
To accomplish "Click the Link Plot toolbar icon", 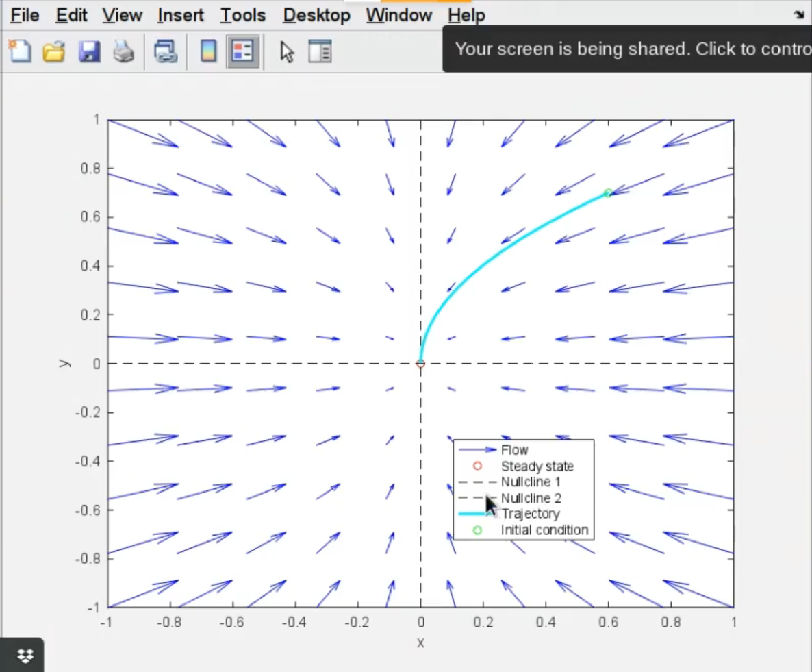I will [166, 51].
